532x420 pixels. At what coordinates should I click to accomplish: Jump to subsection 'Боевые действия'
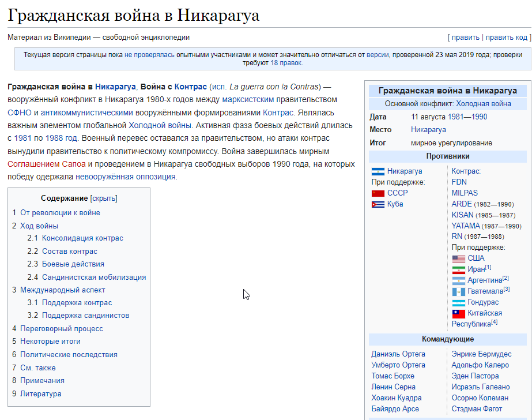73,264
